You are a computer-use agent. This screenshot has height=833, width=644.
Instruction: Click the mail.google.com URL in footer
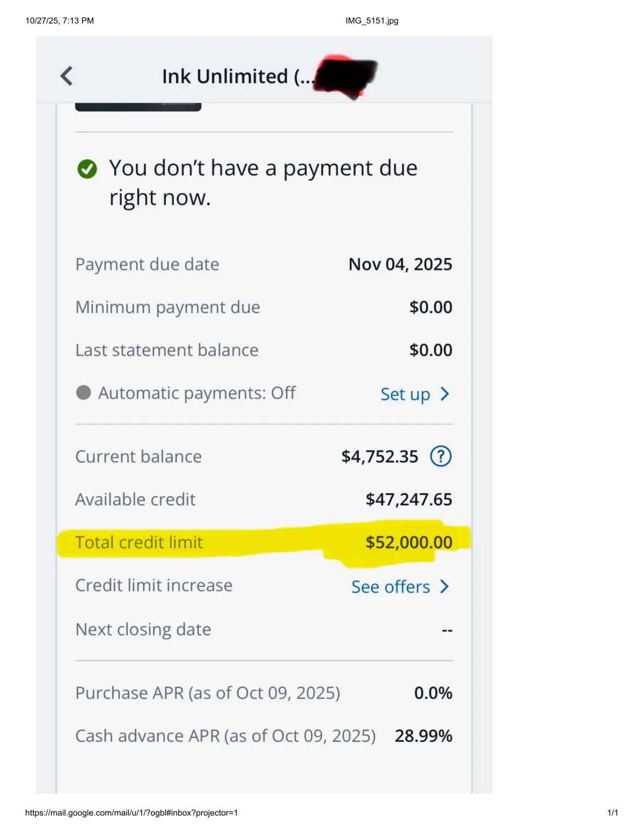(131, 813)
